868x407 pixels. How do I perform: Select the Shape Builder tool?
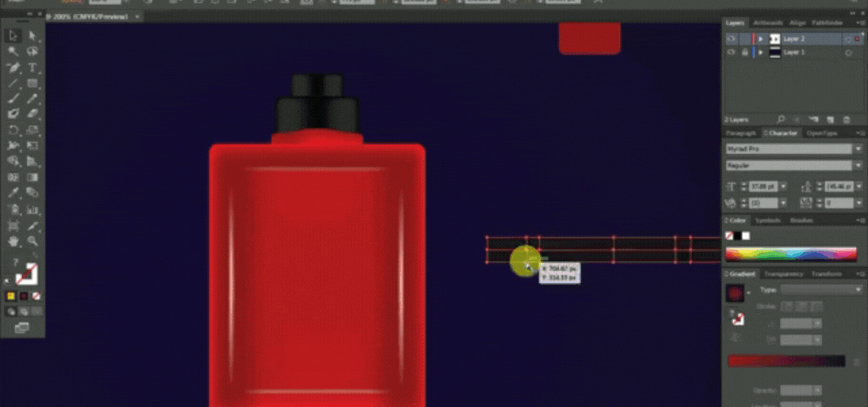(13, 161)
